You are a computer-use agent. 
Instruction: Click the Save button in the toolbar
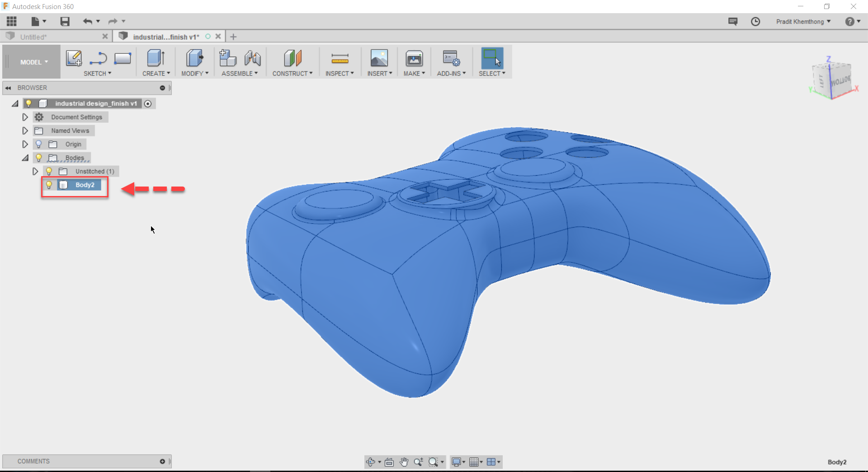point(65,21)
